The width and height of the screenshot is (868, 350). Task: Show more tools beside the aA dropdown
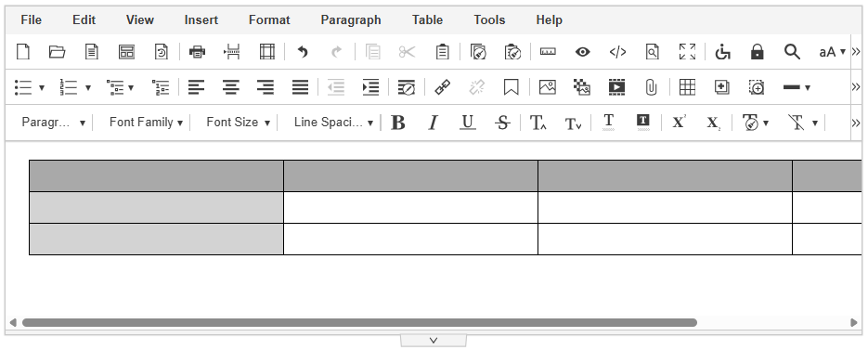[x=856, y=52]
